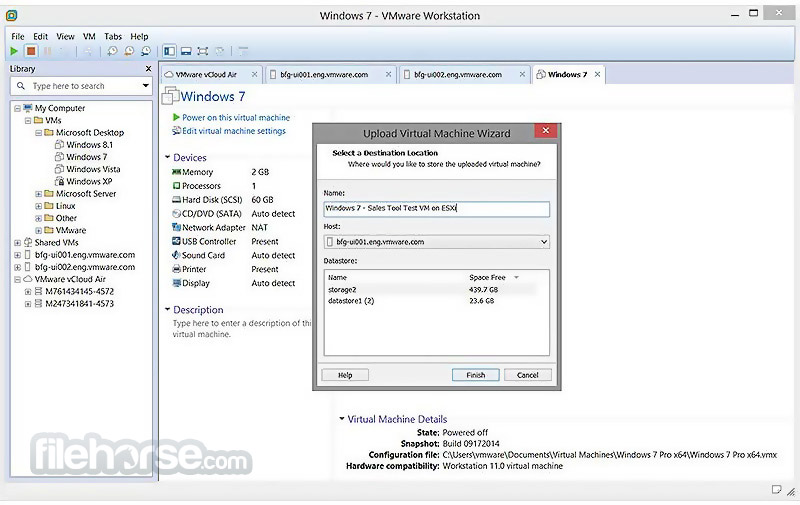Viewport: 800px width, 505px height.
Task: Open the Snapshot Manager toolbar icon
Action: (x=146, y=51)
